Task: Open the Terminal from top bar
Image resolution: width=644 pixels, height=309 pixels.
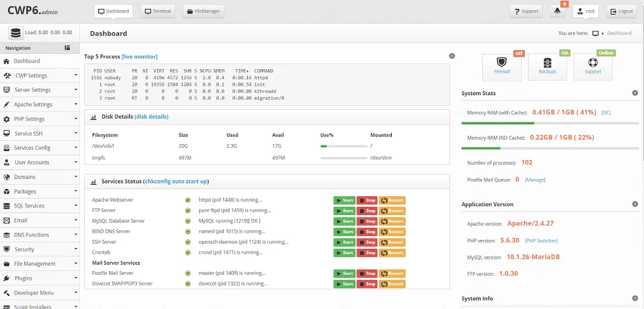Action: click(x=158, y=11)
